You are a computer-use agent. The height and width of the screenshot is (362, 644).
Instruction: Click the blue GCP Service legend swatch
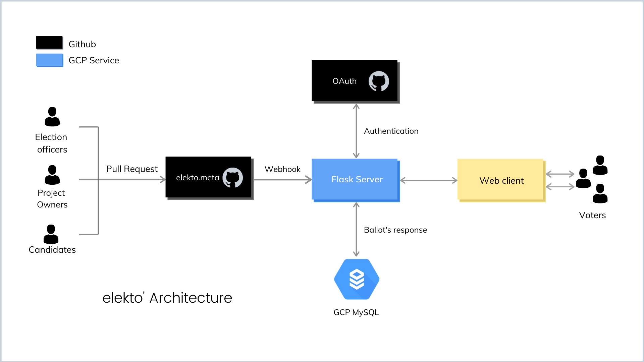(49, 60)
